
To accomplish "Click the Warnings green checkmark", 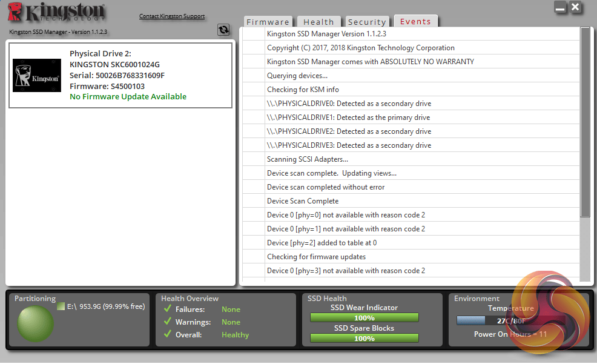I will (x=167, y=322).
